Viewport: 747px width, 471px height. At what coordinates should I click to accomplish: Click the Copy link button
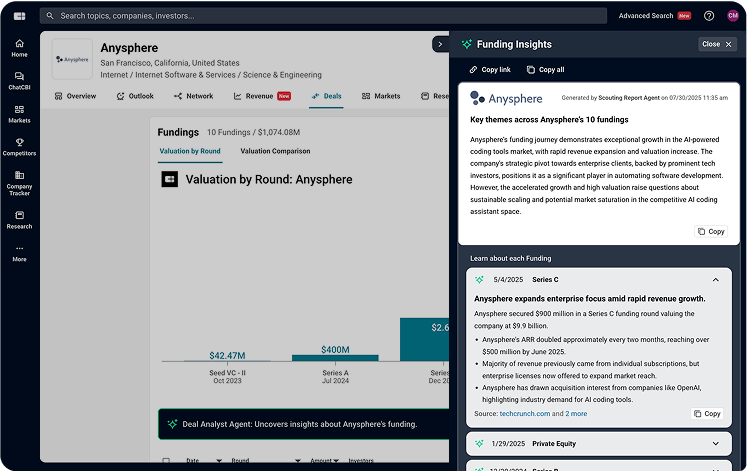pyautogui.click(x=490, y=70)
